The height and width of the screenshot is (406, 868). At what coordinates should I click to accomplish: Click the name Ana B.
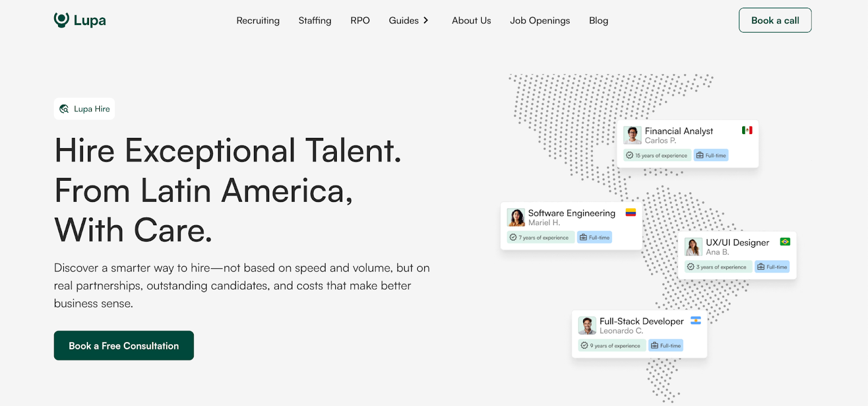click(717, 252)
